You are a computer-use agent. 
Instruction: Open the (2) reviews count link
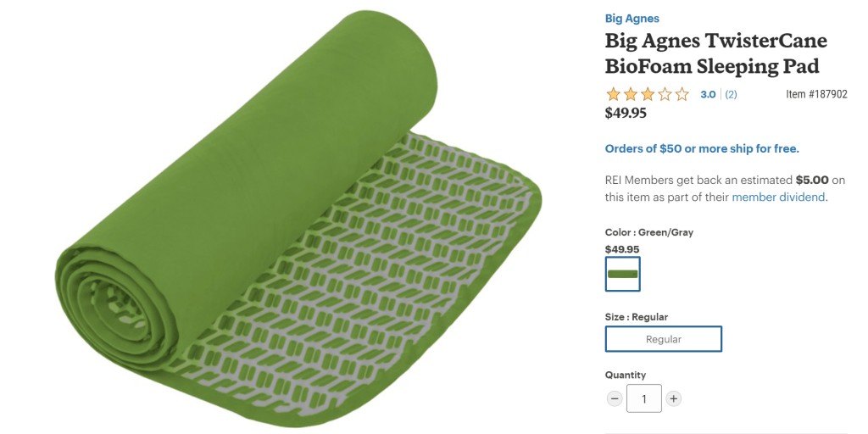731,95
